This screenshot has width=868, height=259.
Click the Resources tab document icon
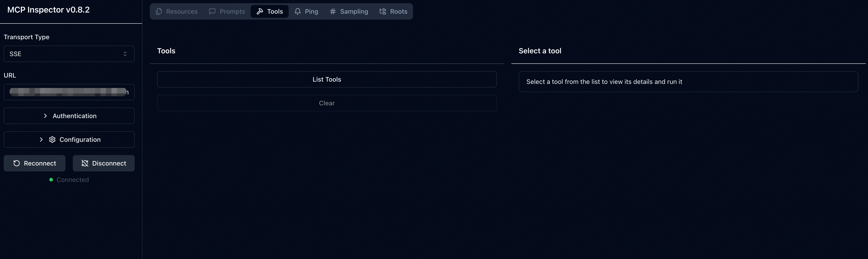159,11
